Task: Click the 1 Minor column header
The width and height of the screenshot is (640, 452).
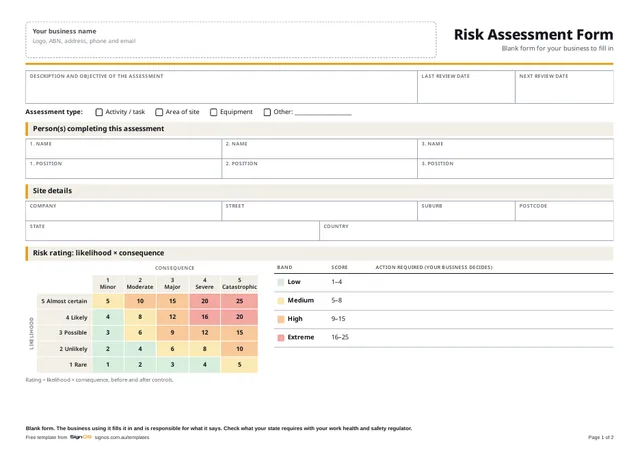Action: tap(108, 284)
